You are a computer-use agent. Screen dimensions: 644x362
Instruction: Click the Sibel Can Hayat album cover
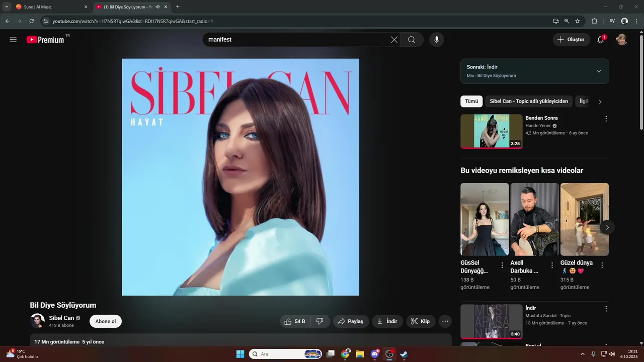(x=240, y=177)
